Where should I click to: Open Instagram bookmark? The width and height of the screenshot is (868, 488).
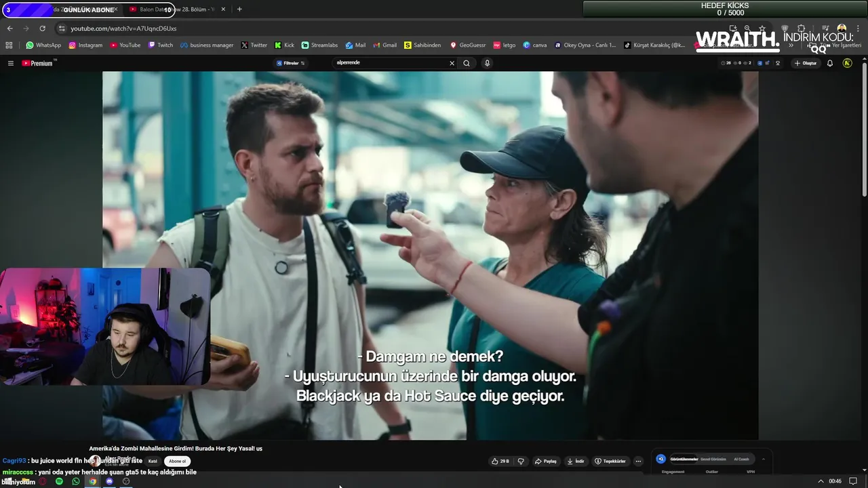[x=85, y=45]
